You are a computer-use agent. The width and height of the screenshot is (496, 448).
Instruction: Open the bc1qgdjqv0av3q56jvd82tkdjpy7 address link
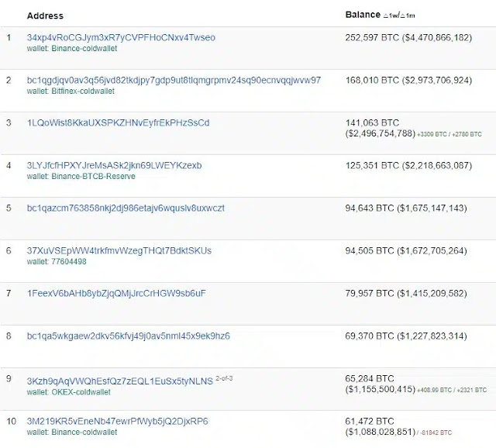pyautogui.click(x=174, y=81)
